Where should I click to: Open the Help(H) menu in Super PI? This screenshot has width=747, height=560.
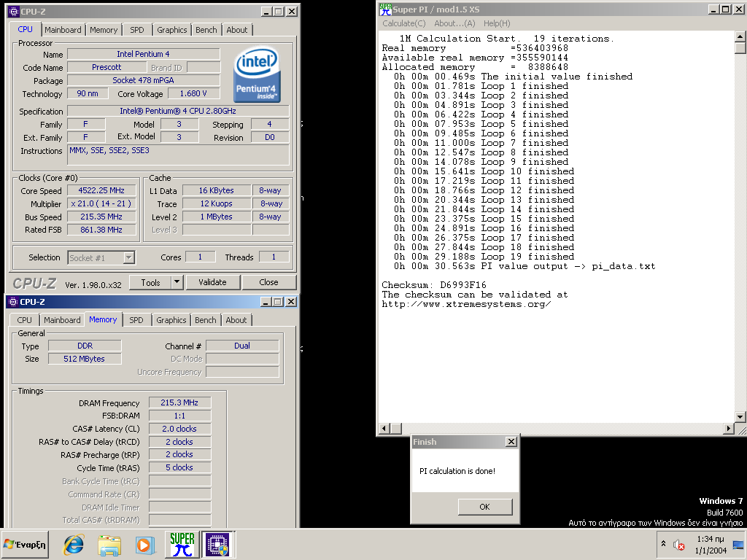pos(497,23)
